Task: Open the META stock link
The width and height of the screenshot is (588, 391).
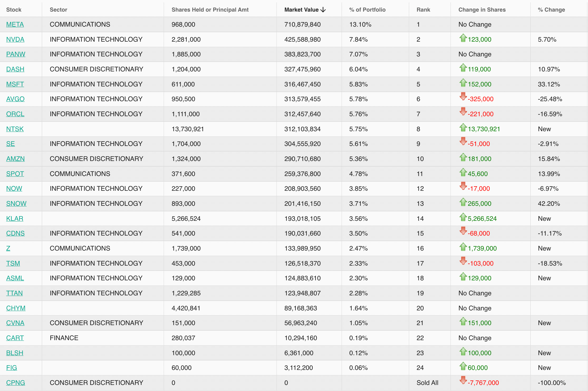Action: coord(15,25)
